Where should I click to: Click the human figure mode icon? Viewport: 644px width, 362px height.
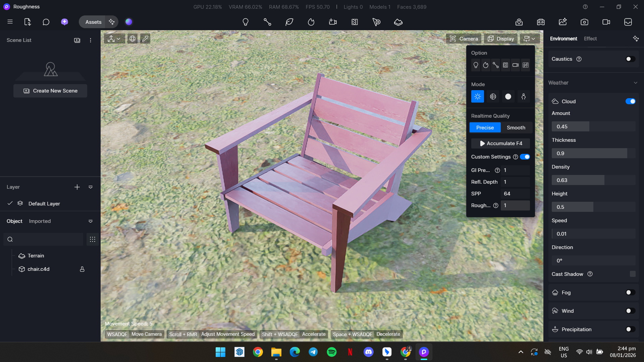coord(523,97)
